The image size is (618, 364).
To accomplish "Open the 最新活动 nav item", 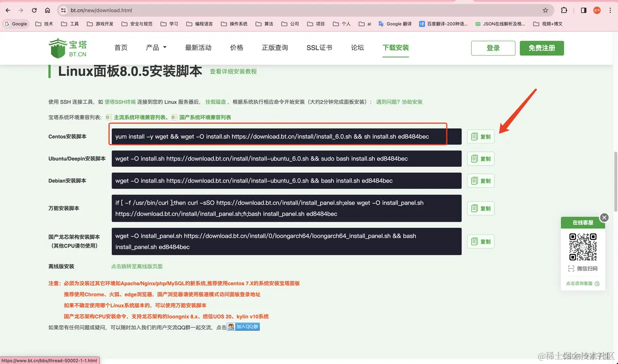I will click(198, 47).
